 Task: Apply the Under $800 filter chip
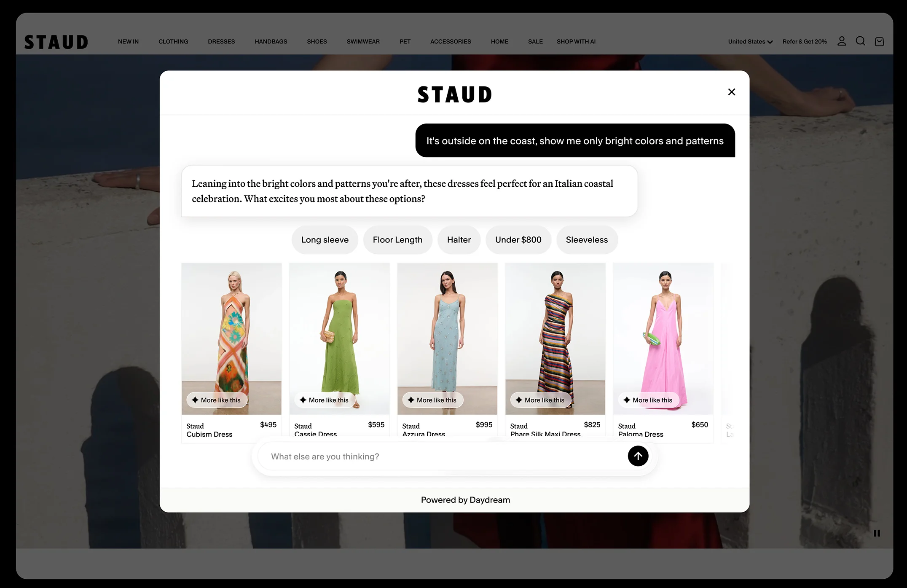coord(518,240)
